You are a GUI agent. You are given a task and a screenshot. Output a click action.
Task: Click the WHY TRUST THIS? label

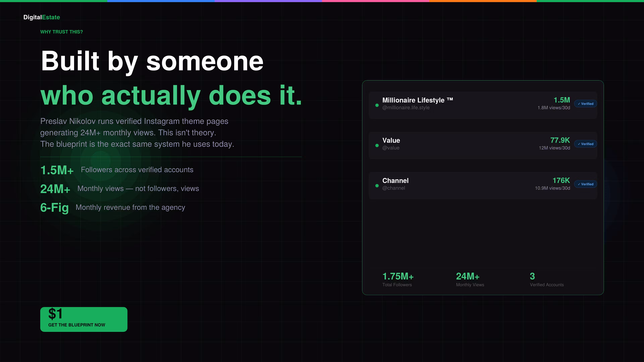click(x=62, y=32)
